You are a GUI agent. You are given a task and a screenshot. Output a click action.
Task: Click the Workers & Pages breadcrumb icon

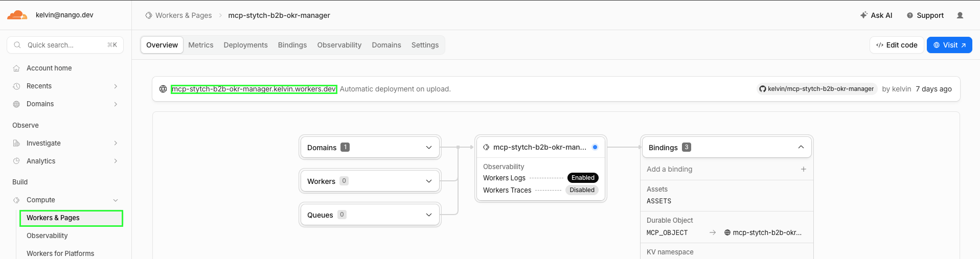[x=149, y=15]
